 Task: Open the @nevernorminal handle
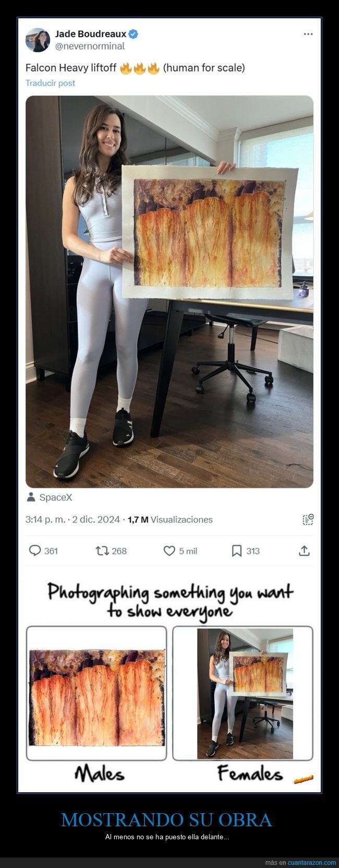[90, 46]
